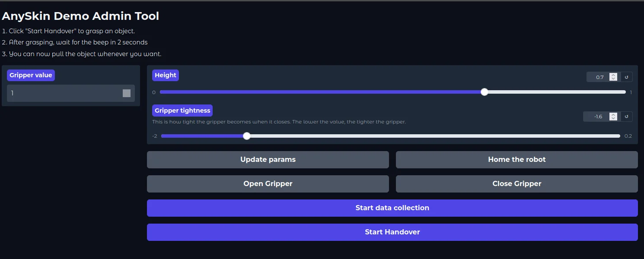Decrease Height using the down stepper arrow
The width and height of the screenshot is (644, 259).
pos(613,79)
